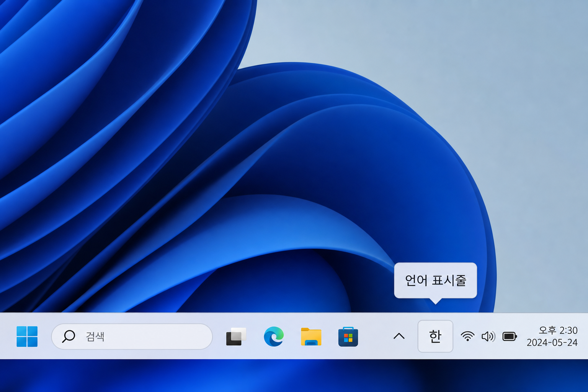Open File Explorer from the taskbar
The height and width of the screenshot is (392, 588).
tap(311, 336)
